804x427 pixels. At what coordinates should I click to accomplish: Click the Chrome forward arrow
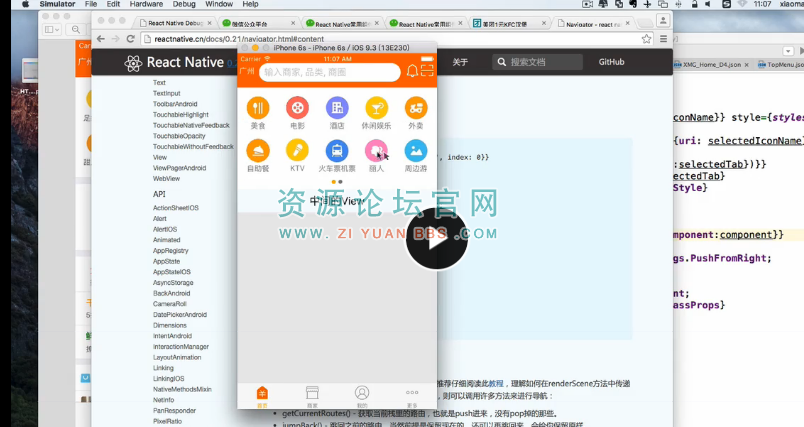click(115, 39)
